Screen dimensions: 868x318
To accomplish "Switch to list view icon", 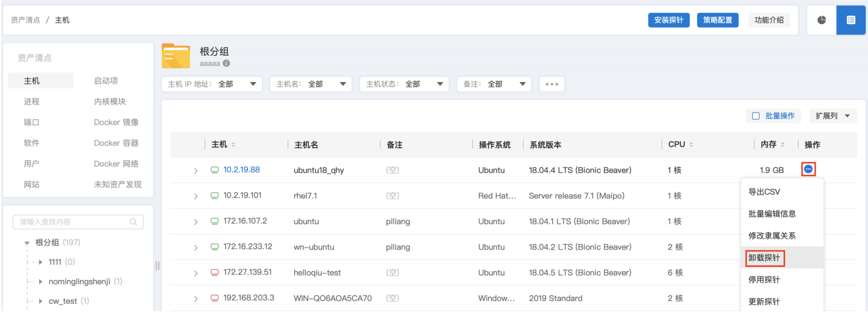I will coord(851,20).
